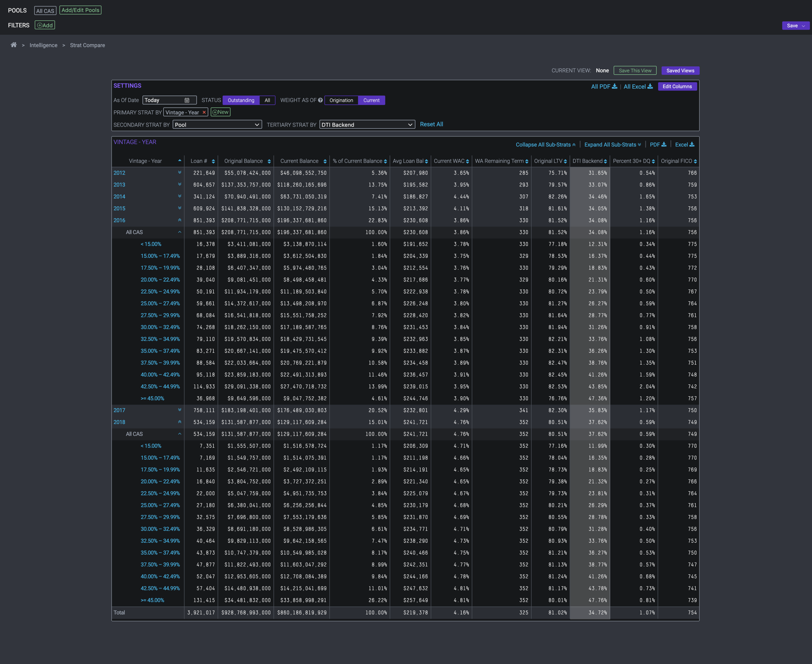Viewport: 812px width, 664px height.
Task: Expand the 2017 vintage row
Action: [x=180, y=410]
